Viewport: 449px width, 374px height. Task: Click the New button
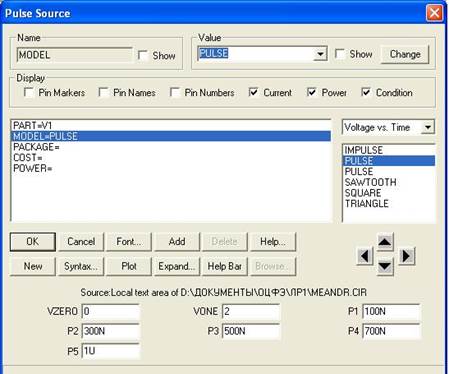click(x=33, y=266)
